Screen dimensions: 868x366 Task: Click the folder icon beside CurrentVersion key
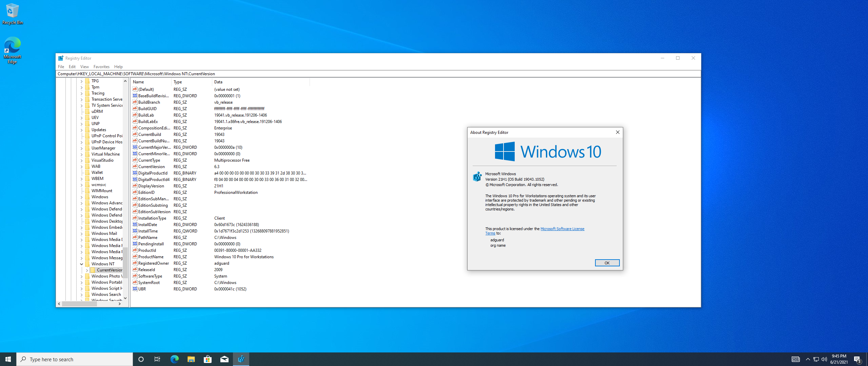pos(93,270)
